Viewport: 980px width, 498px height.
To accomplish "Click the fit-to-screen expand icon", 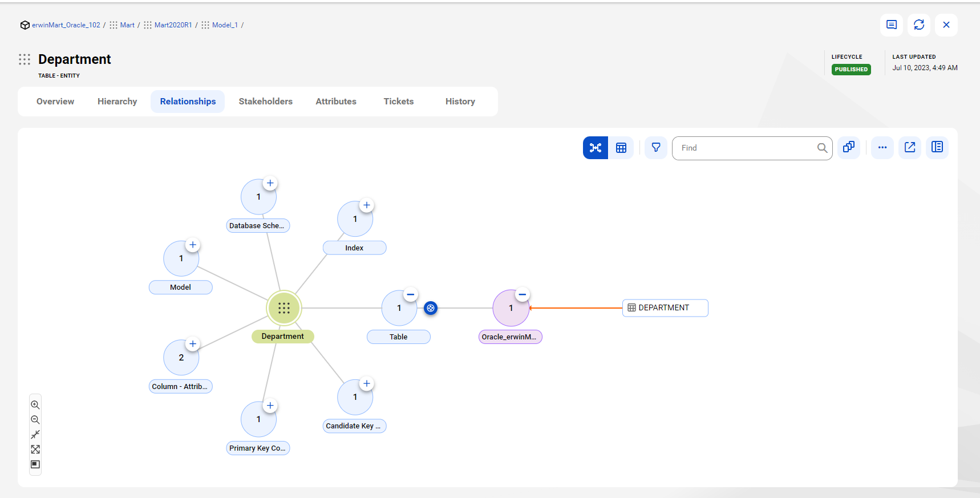I will pos(35,450).
